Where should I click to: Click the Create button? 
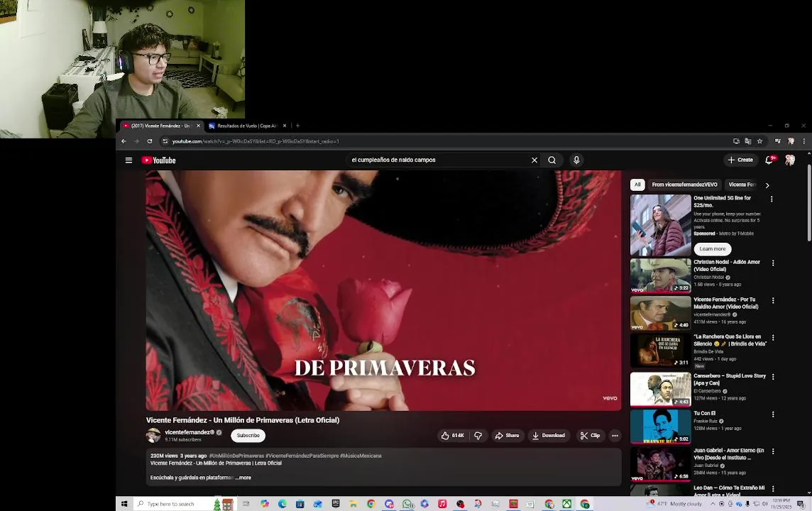tap(740, 160)
